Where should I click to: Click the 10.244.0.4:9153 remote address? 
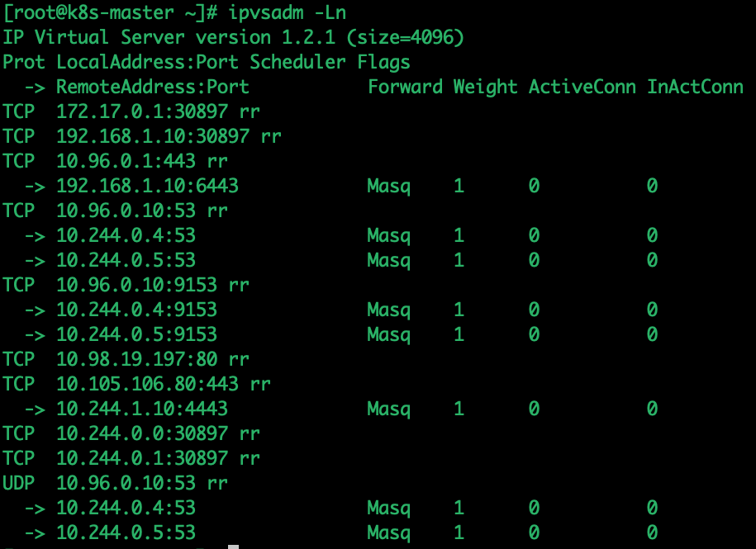[137, 310]
